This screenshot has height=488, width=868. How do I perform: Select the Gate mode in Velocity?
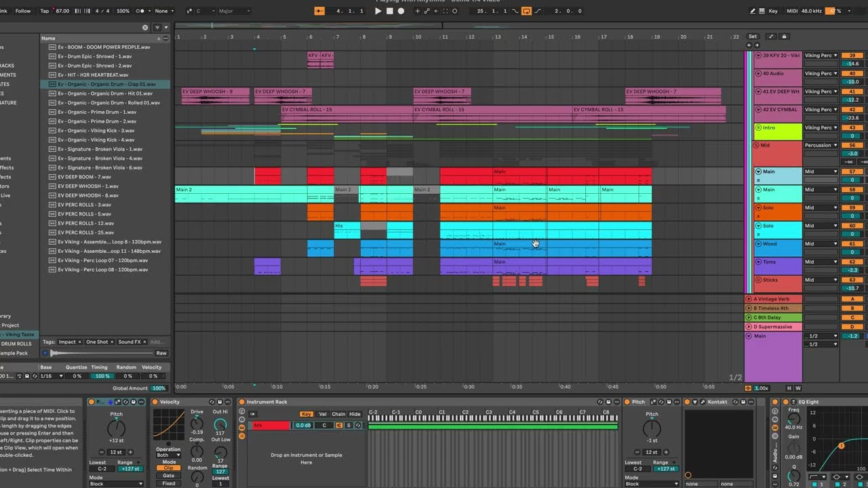click(169, 476)
